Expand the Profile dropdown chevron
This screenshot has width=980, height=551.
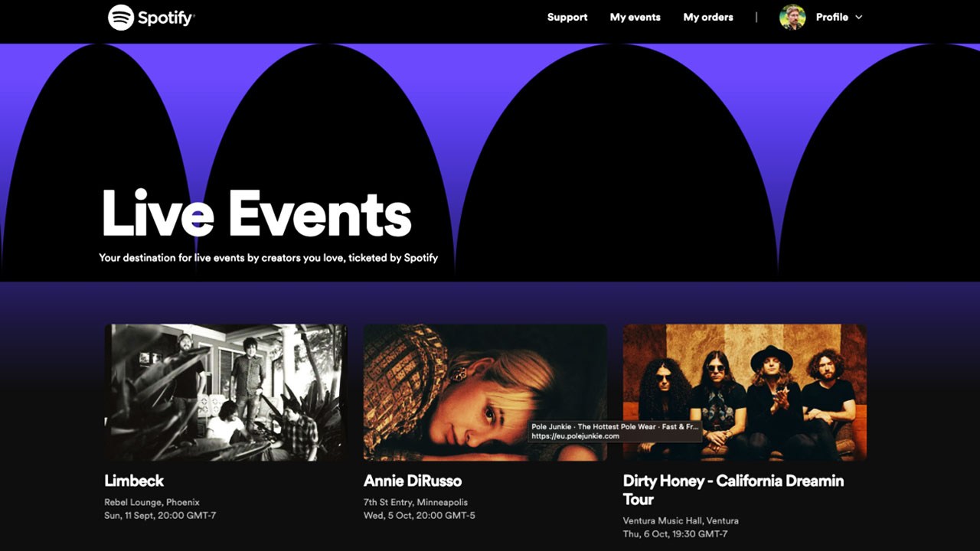[859, 17]
